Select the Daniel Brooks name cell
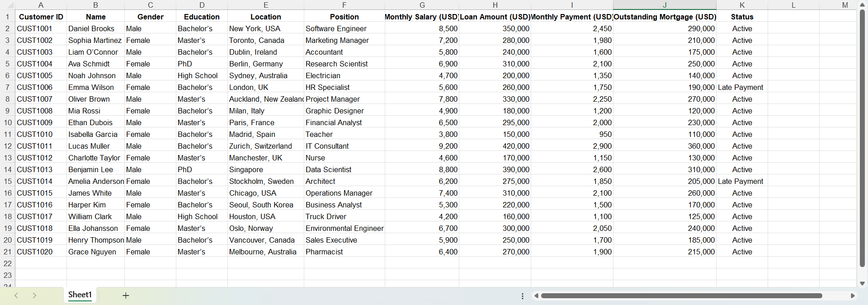Screen dimensions: 868x305 tap(95, 28)
